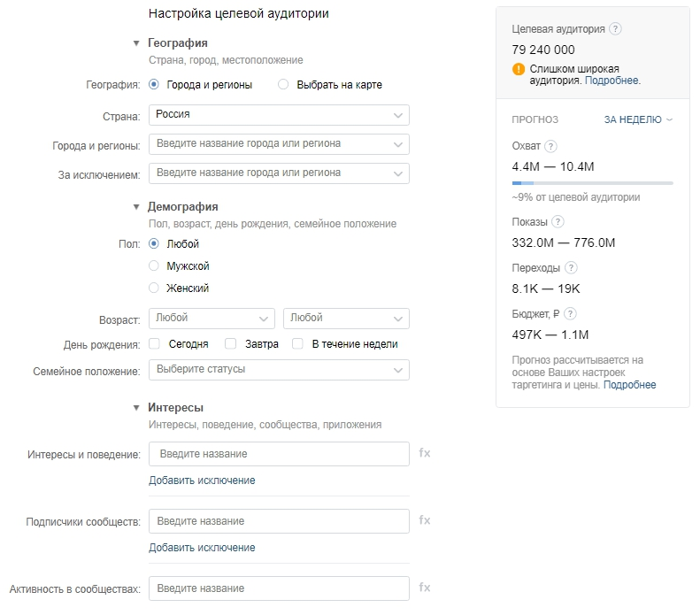Open help tooltip next to Показы

point(558,222)
